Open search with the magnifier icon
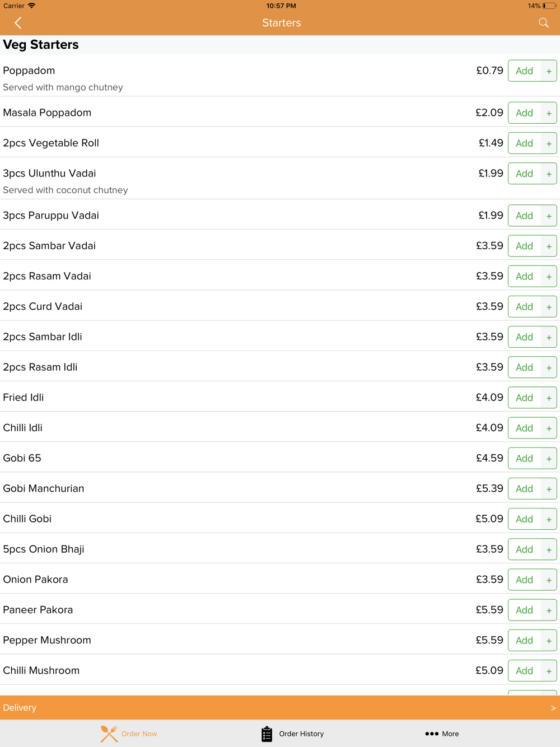This screenshot has width=560, height=747. click(x=544, y=23)
